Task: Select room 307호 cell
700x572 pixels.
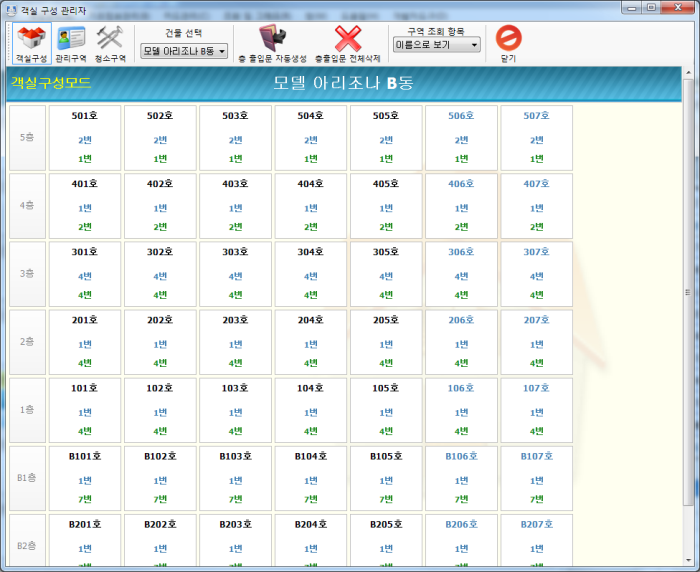Action: coord(537,274)
